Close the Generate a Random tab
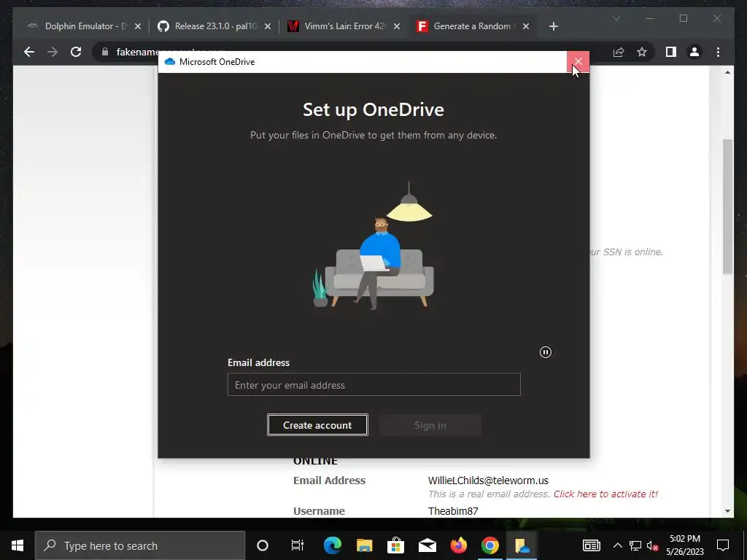Viewport: 747px width, 560px height. [525, 26]
